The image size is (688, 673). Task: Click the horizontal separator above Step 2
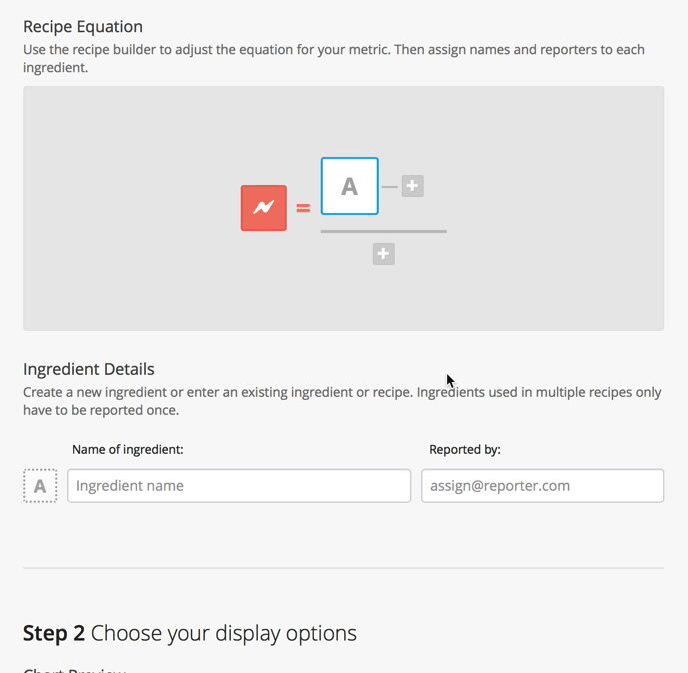[343, 568]
